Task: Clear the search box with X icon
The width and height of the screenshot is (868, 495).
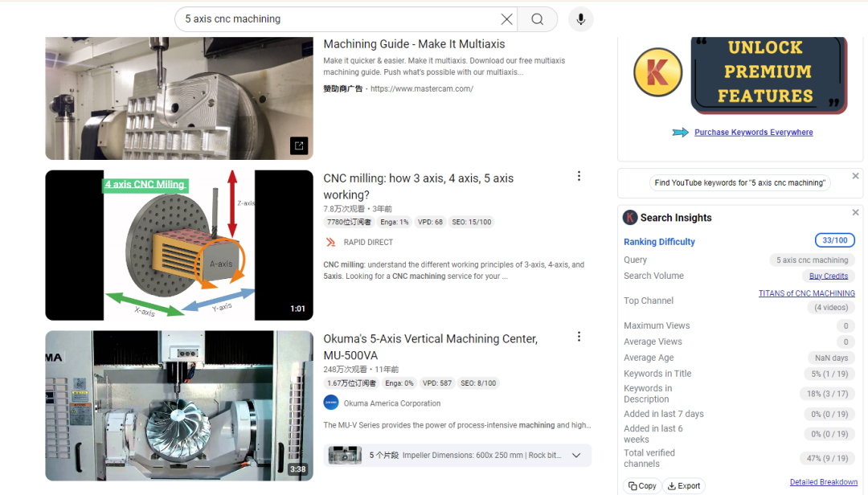Action: (x=506, y=19)
